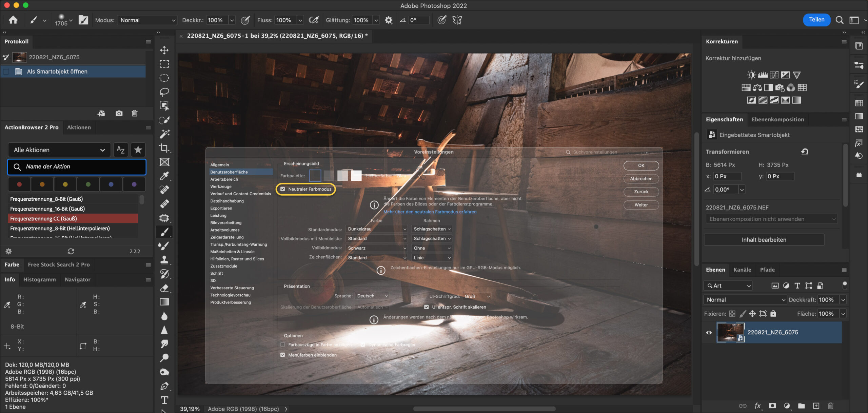This screenshot has width=868, height=413.
Task: Uncheck Neutraler Farbmodus checkbox
Action: (283, 189)
